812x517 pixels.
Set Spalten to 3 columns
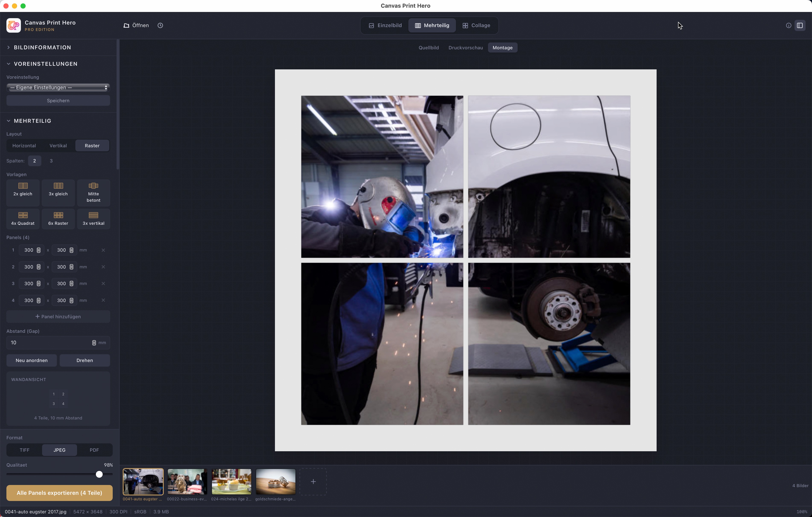[51, 161]
